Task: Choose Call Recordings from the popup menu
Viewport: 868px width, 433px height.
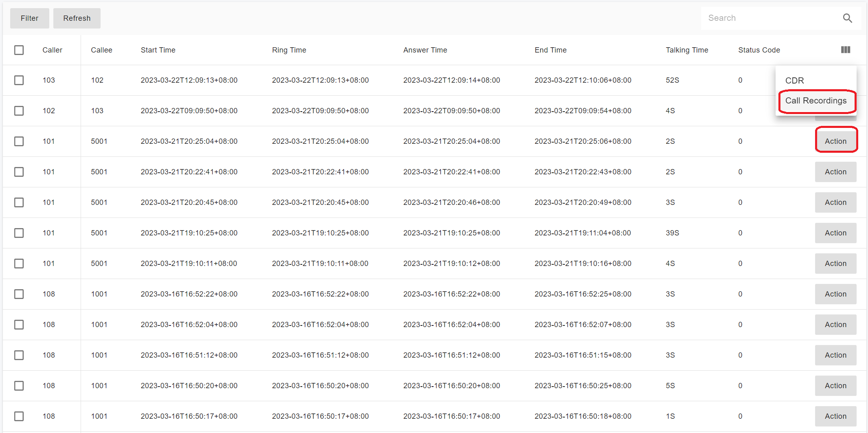Action: (815, 101)
